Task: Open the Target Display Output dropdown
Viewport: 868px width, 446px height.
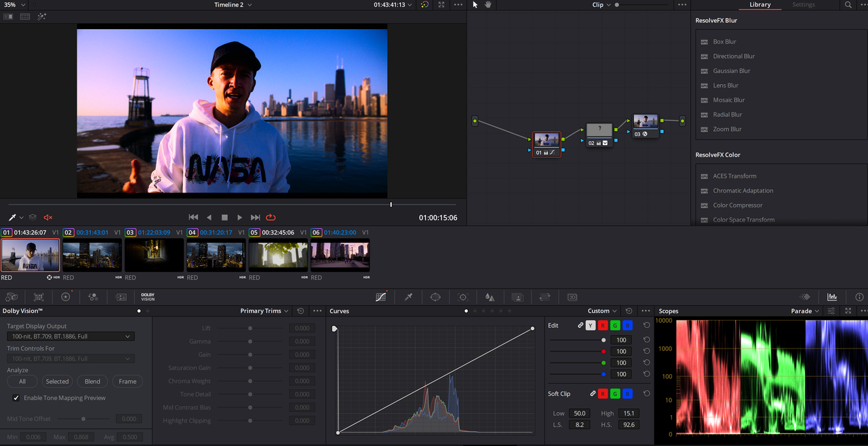Action: [71, 336]
